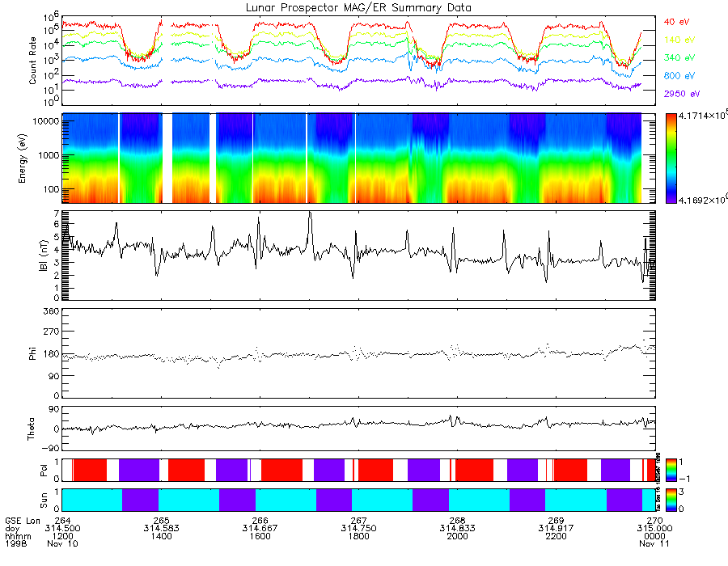
Task: Click the time tick label '1400'
Action: [161, 536]
